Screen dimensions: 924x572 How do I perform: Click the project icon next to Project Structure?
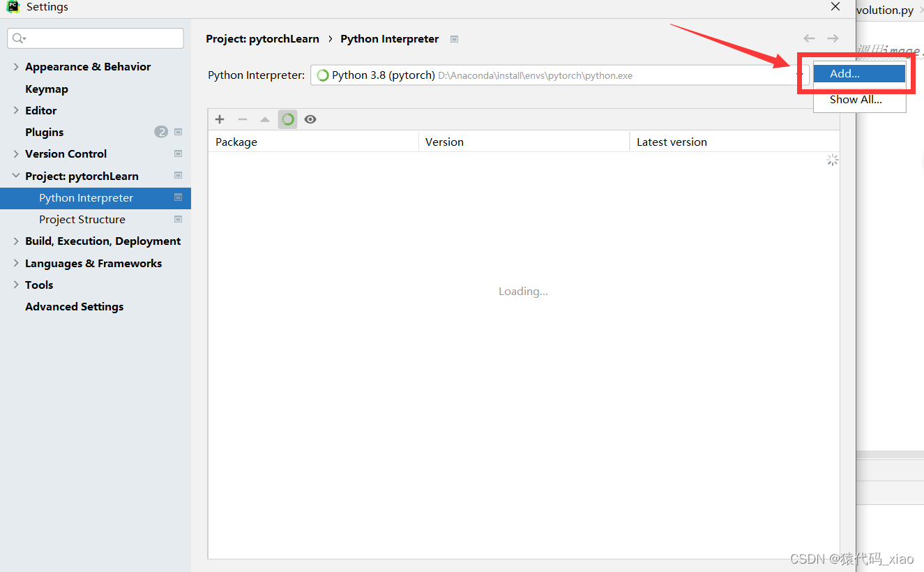[x=178, y=219]
